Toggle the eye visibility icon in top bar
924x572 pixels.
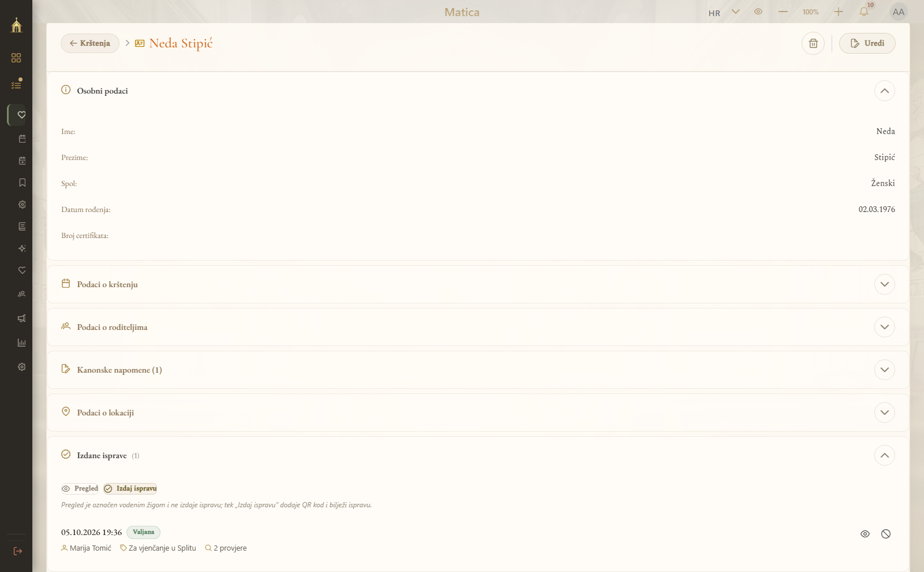[x=758, y=12]
